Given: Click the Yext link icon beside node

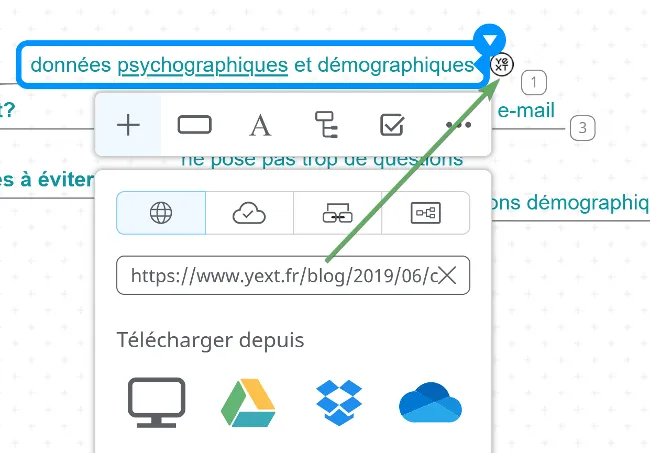Looking at the screenshot, I should tap(502, 65).
